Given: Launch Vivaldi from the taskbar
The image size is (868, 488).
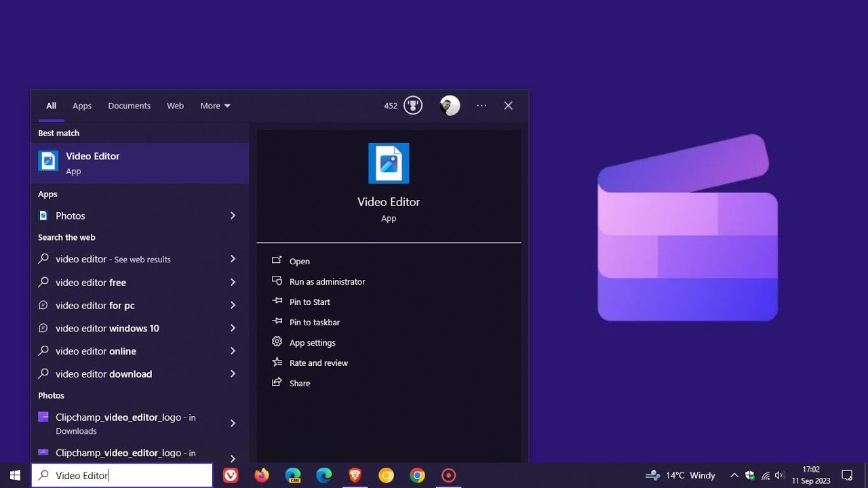Looking at the screenshot, I should pyautogui.click(x=231, y=475).
